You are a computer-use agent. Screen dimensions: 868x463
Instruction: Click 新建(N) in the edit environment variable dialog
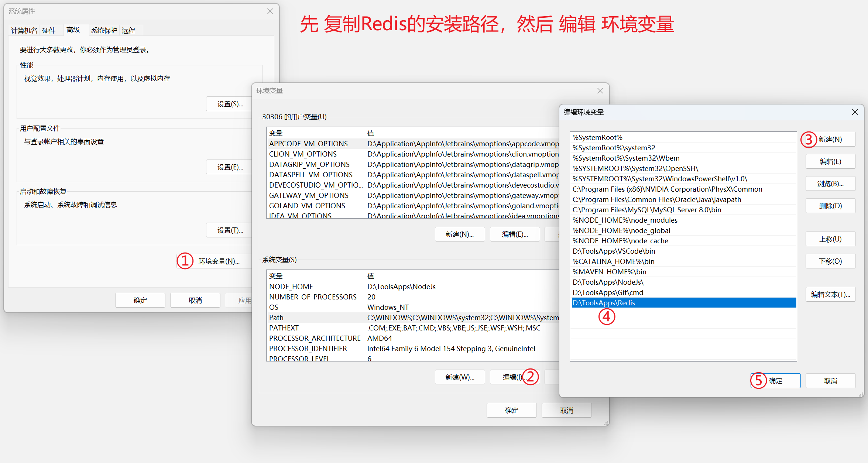(830, 140)
